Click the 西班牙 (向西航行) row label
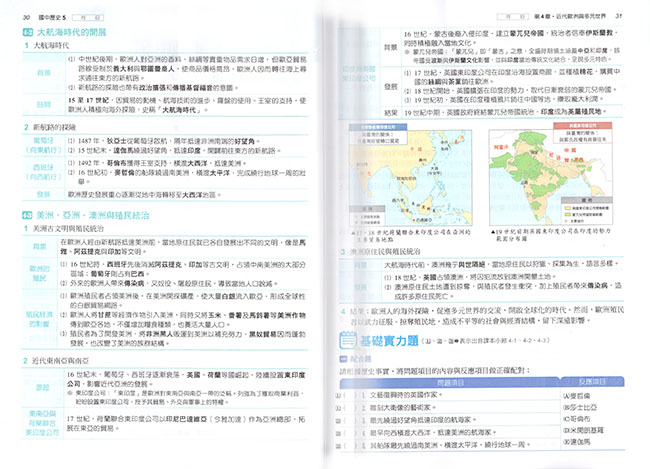650x469 pixels. (x=44, y=172)
